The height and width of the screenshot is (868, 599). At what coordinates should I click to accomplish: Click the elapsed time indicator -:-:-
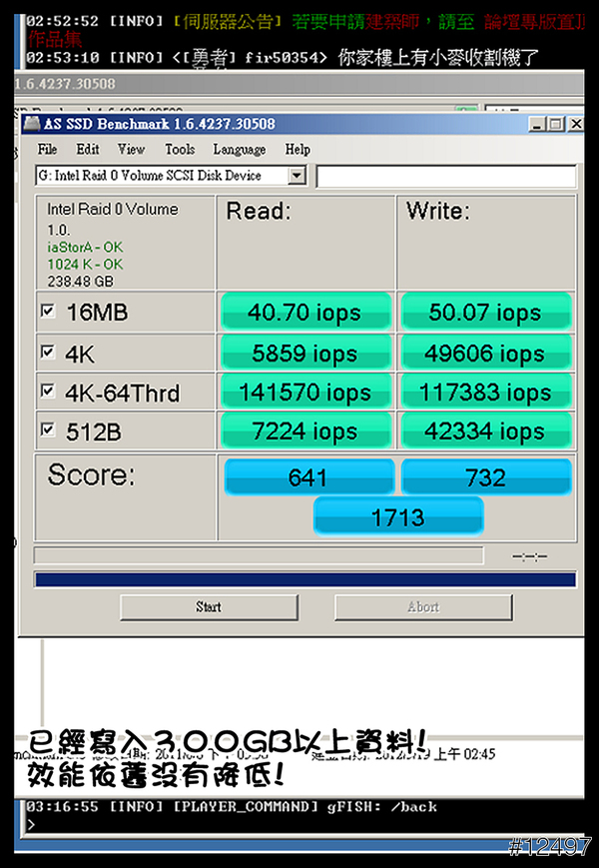[529, 556]
